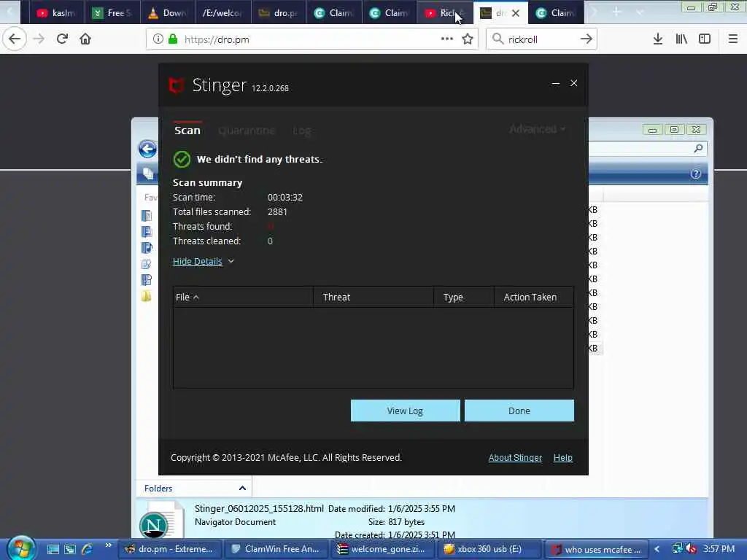Toggle Firefox sidebar icon

point(705,39)
